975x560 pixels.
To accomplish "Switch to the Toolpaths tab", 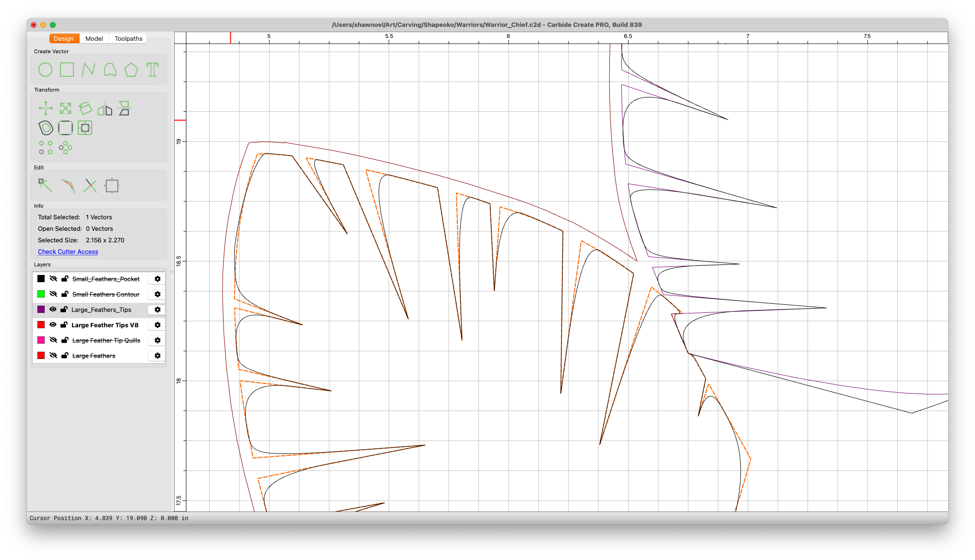I will [x=128, y=38].
